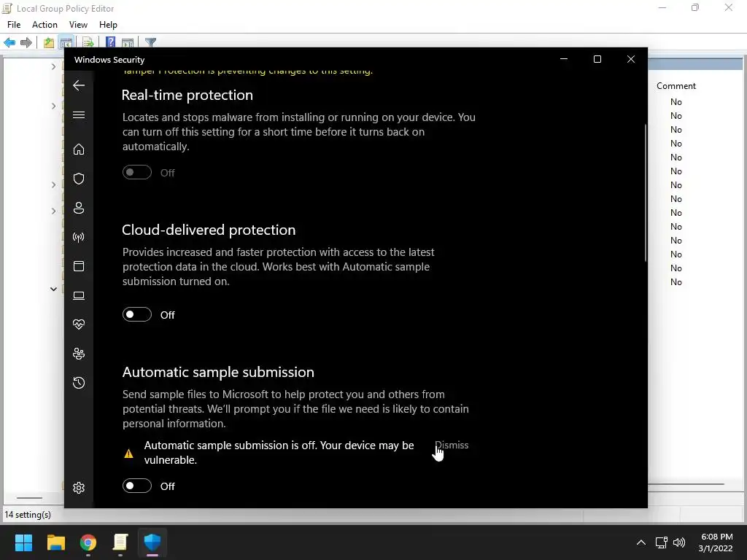The height and width of the screenshot is (560, 747).
Task: Collapse the expanded tree node in Group Policy Editor
Action: coord(53,289)
